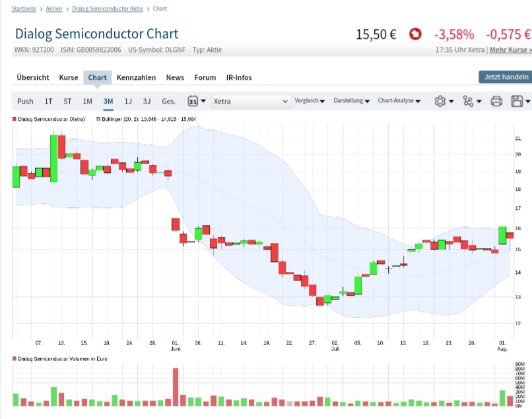
Task: Click the blue Bollinger indicator color swatch
Action: (x=98, y=119)
